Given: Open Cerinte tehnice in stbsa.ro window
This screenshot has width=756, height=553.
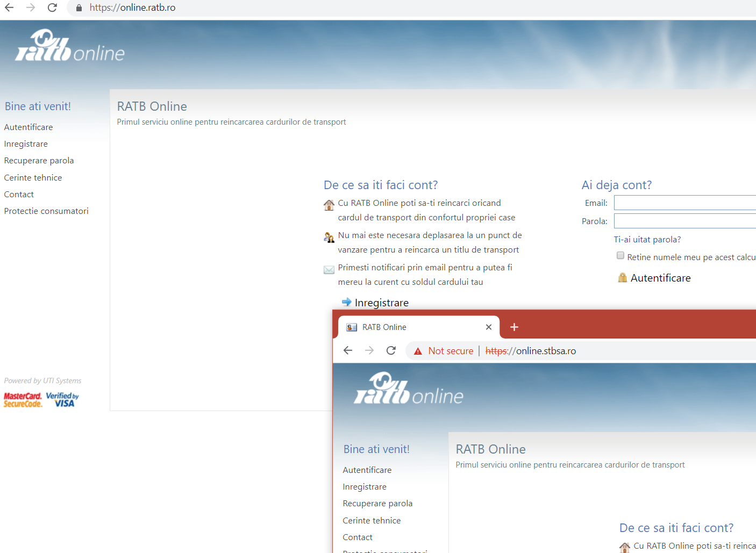Looking at the screenshot, I should pos(372,521).
